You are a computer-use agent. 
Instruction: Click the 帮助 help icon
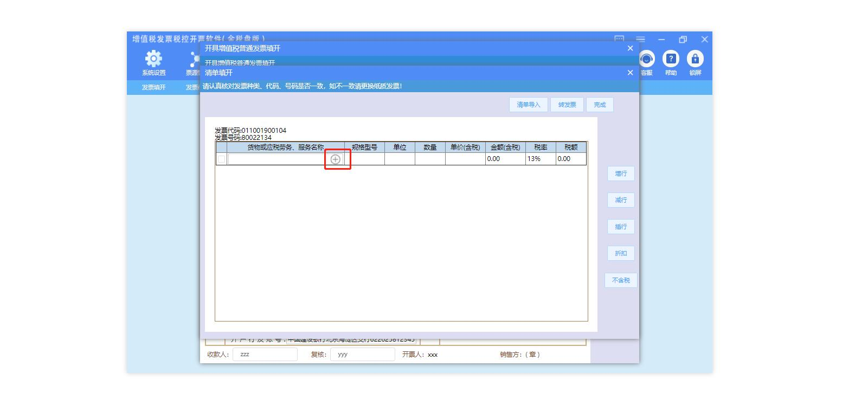coord(671,59)
